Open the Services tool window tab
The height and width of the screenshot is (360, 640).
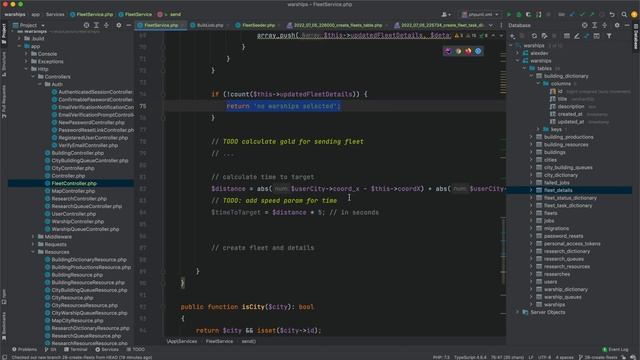tap(107, 349)
